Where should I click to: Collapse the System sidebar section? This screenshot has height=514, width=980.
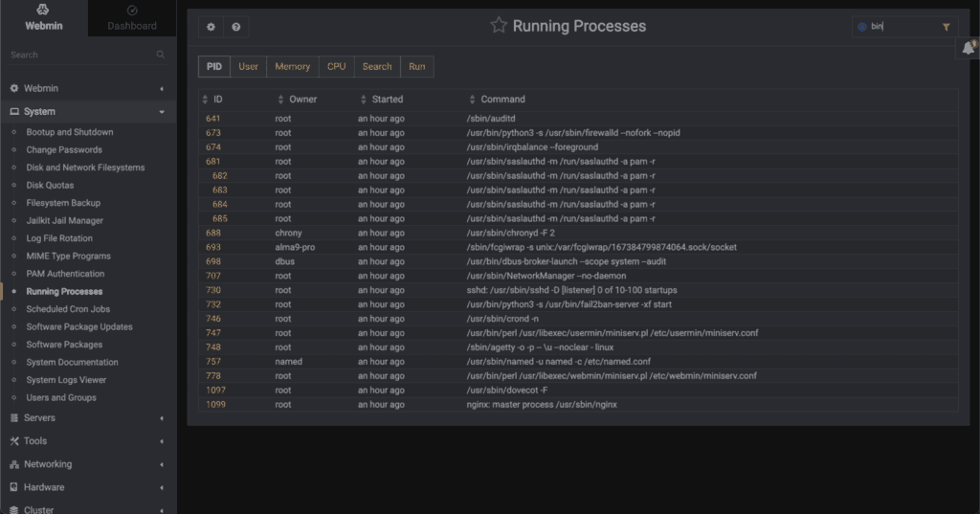tap(88, 111)
